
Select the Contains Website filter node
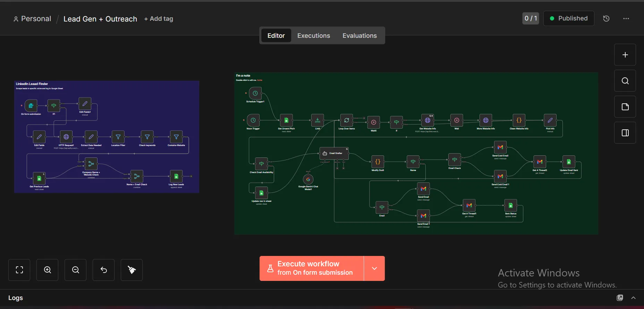176,137
